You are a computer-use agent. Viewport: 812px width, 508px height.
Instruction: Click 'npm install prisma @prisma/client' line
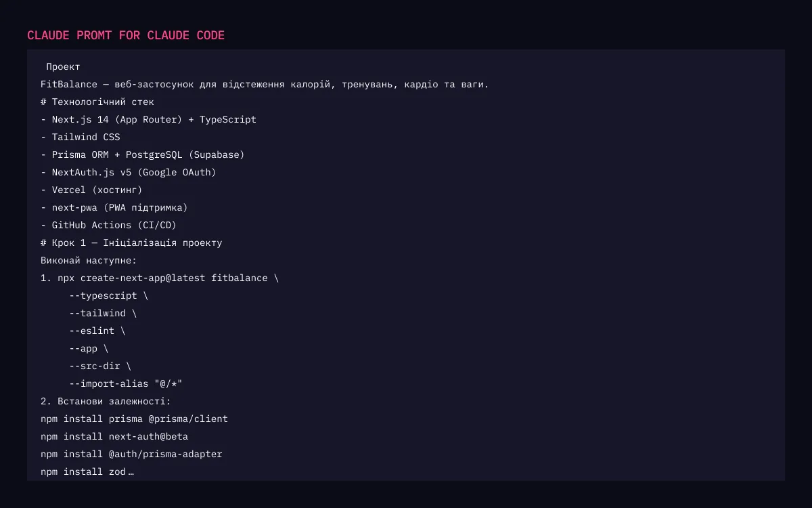(x=134, y=419)
